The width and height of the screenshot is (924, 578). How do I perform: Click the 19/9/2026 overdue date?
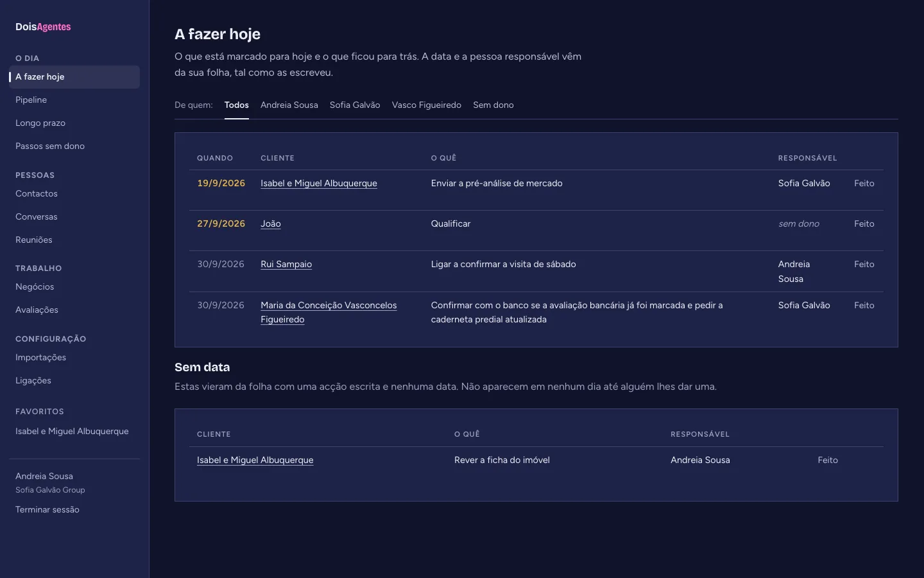point(221,184)
